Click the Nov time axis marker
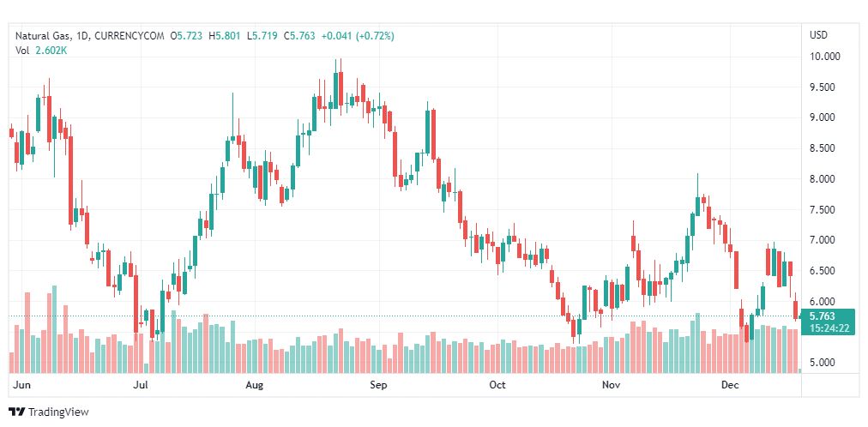Image resolution: width=868 pixels, height=427 pixels. [x=611, y=386]
